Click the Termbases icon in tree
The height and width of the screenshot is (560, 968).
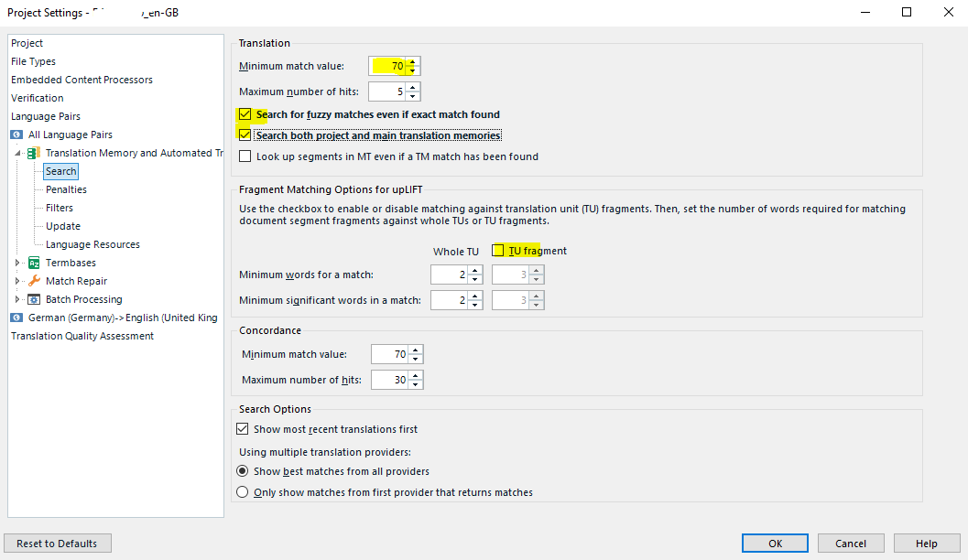click(x=35, y=263)
